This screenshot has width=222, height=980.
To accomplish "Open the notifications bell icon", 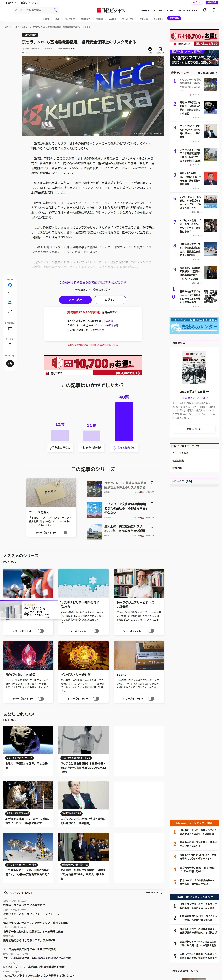I will coord(205,10).
